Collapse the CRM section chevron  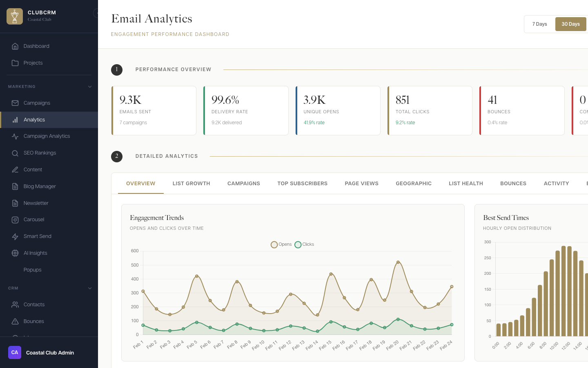click(90, 288)
